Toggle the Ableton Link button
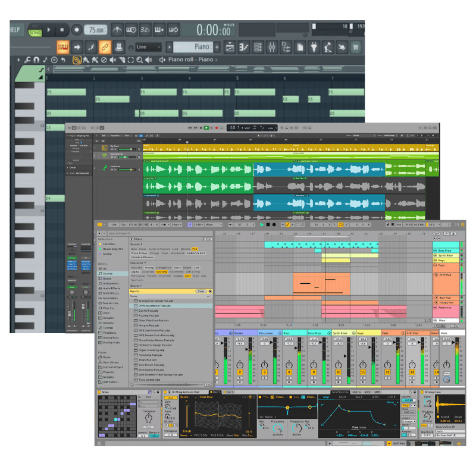476x476 pixels. click(114, 225)
